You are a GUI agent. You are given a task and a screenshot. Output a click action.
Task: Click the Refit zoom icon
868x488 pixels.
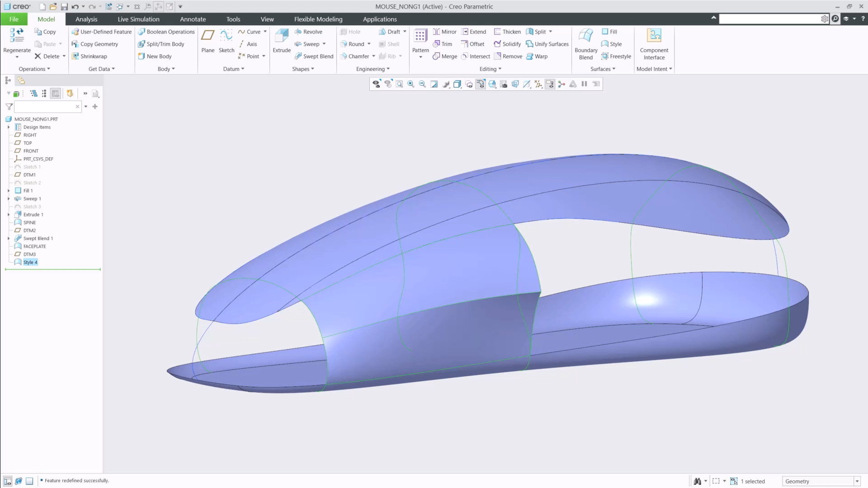pos(399,84)
